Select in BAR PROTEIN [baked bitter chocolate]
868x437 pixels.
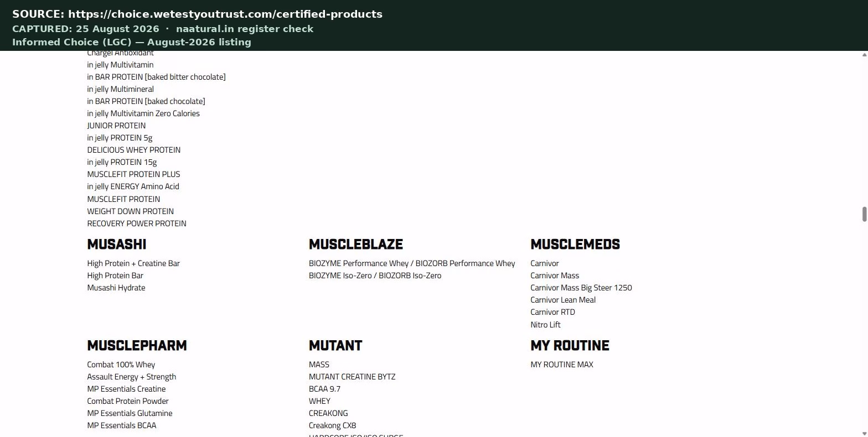click(x=156, y=77)
